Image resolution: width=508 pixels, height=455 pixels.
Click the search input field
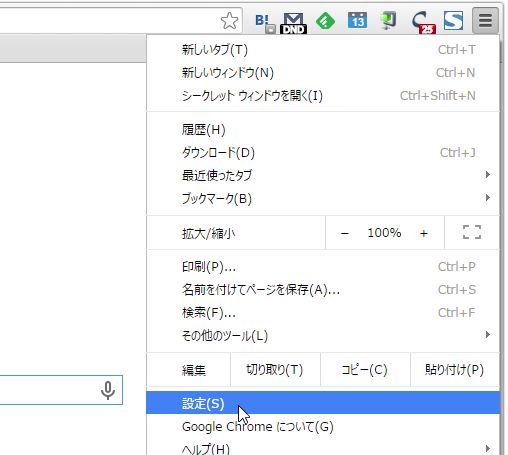pos(61,390)
